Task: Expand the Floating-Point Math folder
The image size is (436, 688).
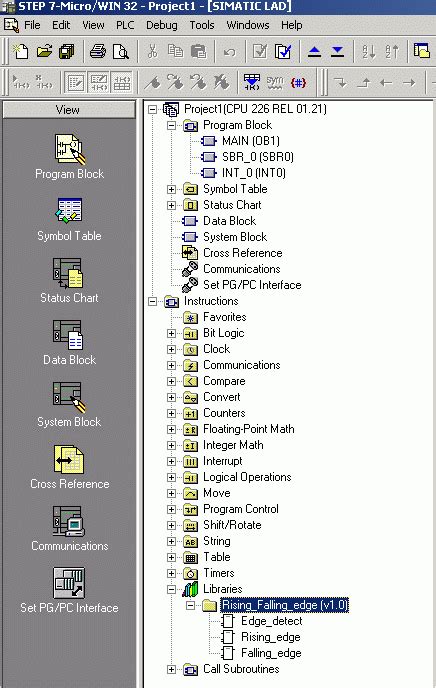Action: pos(172,430)
